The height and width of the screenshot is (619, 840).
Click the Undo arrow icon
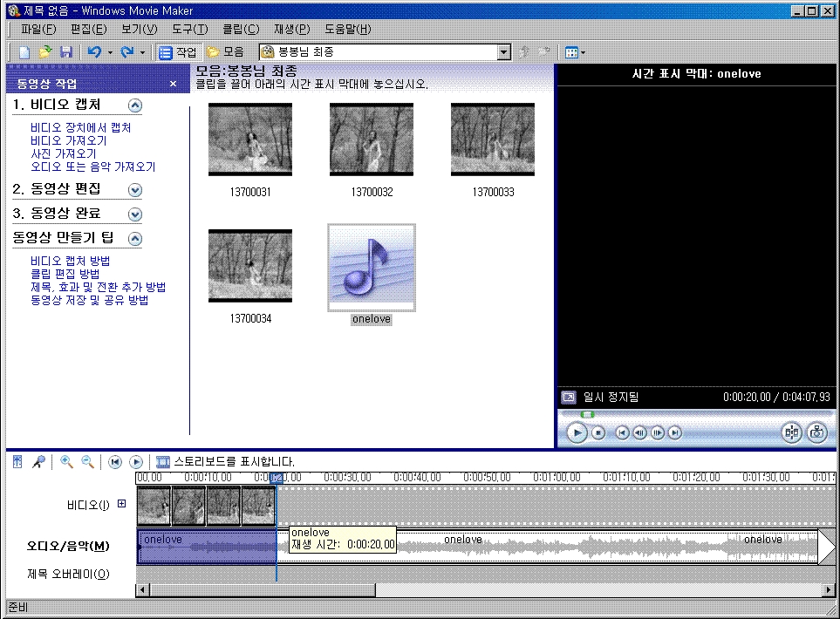94,52
